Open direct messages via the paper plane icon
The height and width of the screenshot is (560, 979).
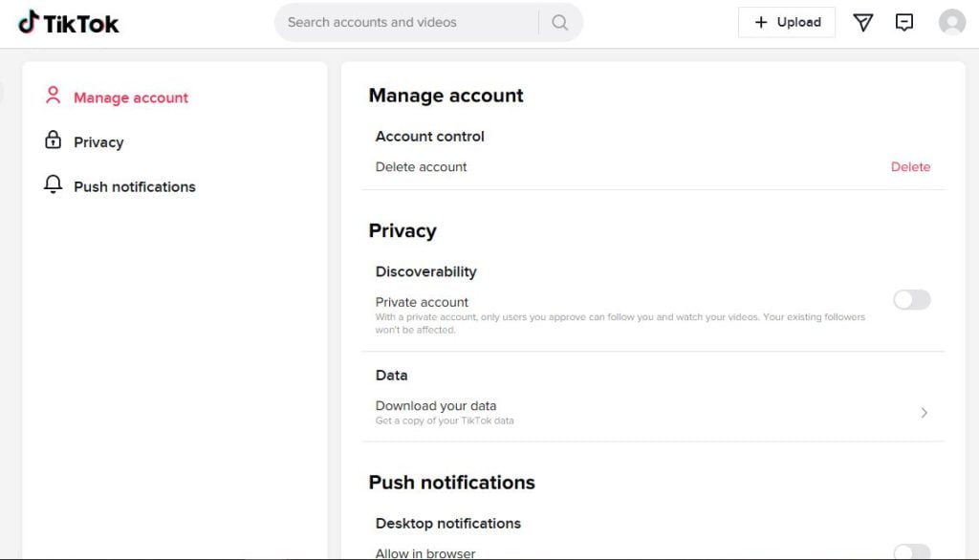coord(862,22)
